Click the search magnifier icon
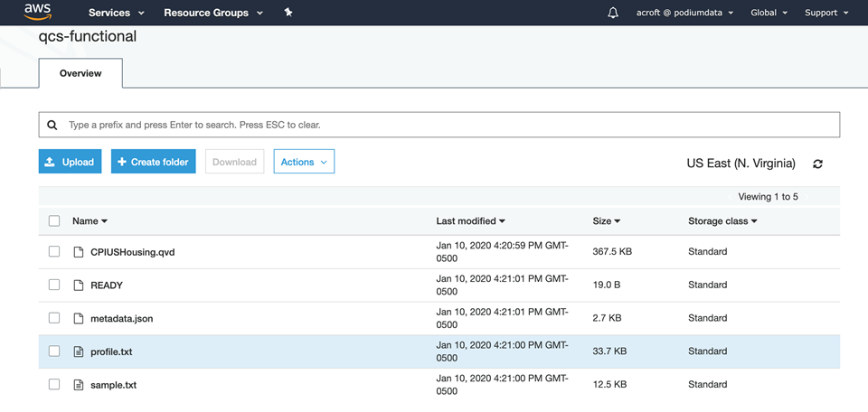Screen dimensions: 868x412 pyautogui.click(x=52, y=125)
